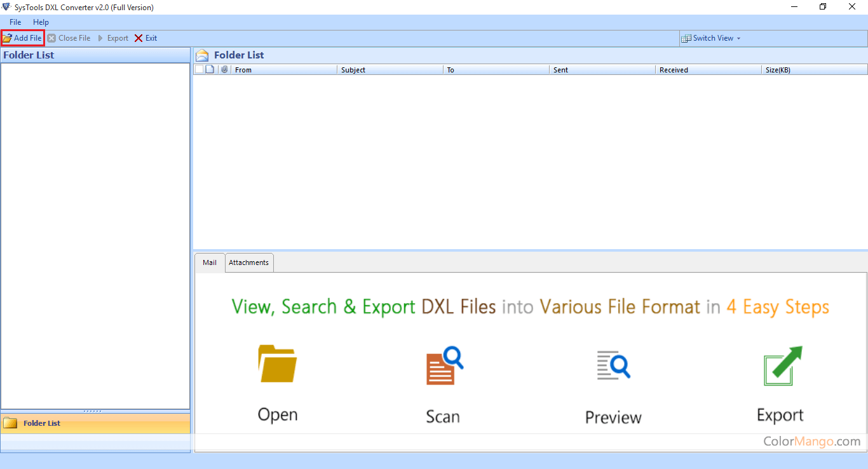The width and height of the screenshot is (868, 469).
Task: Sort by the Subject column header
Action: point(390,70)
